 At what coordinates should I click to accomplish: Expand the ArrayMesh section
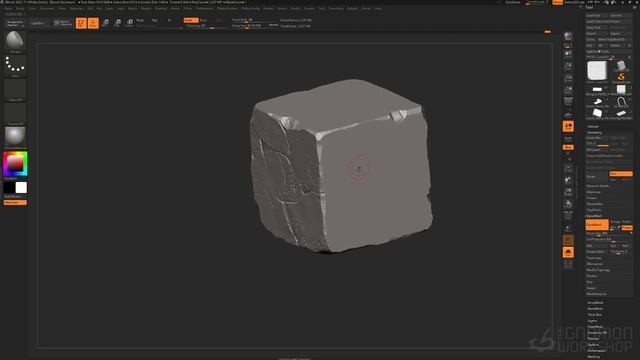coord(595,303)
